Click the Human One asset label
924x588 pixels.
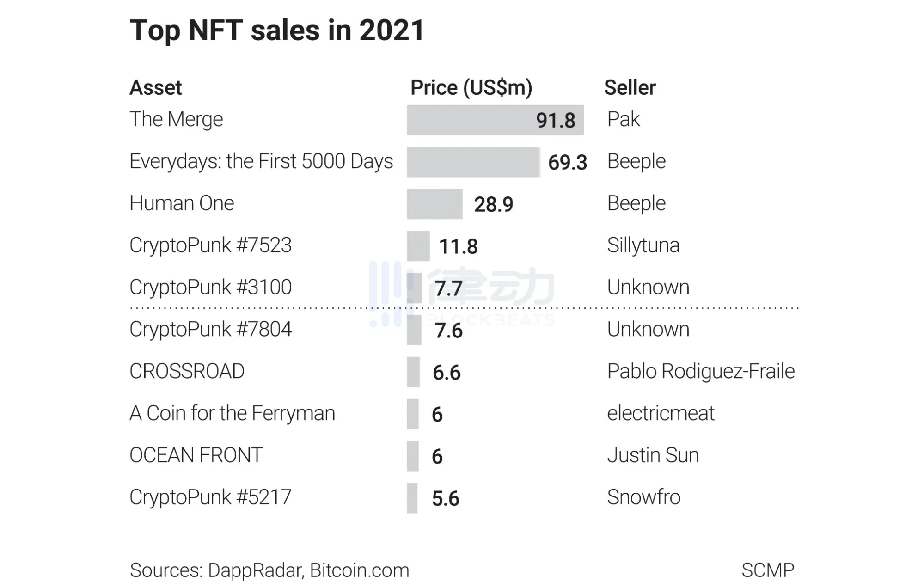pyautogui.click(x=182, y=203)
